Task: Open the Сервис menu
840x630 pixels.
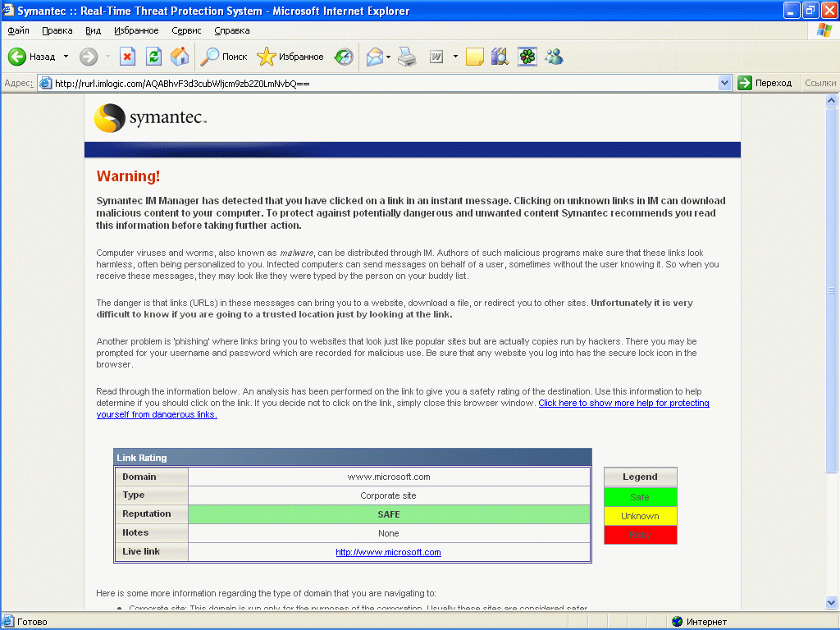Action: coord(186,30)
